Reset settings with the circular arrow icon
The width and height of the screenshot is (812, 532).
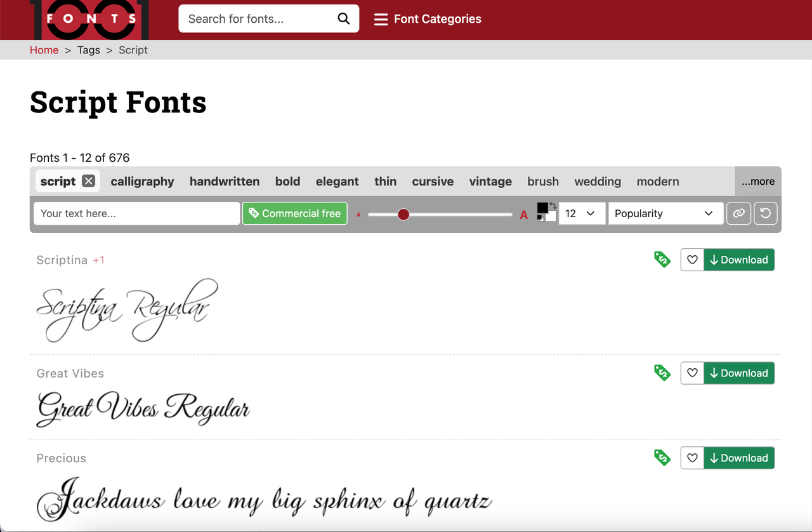pos(766,213)
